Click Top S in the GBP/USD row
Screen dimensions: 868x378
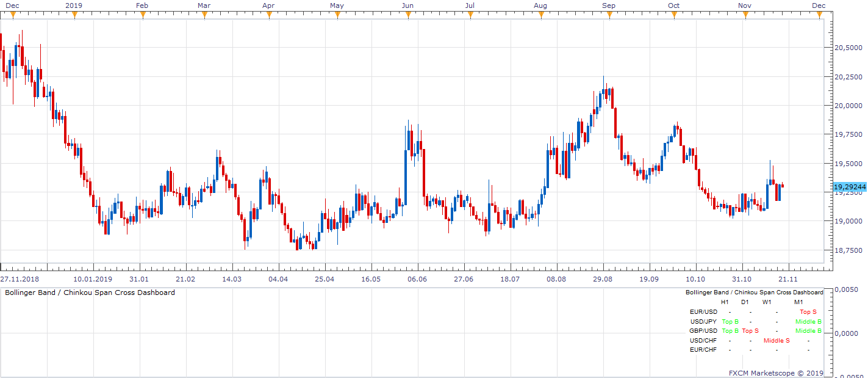coord(750,330)
